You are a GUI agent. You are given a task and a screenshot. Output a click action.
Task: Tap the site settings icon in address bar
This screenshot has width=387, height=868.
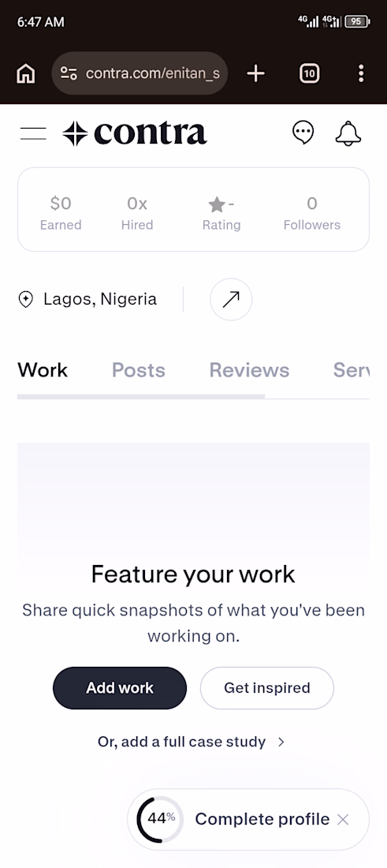(69, 73)
